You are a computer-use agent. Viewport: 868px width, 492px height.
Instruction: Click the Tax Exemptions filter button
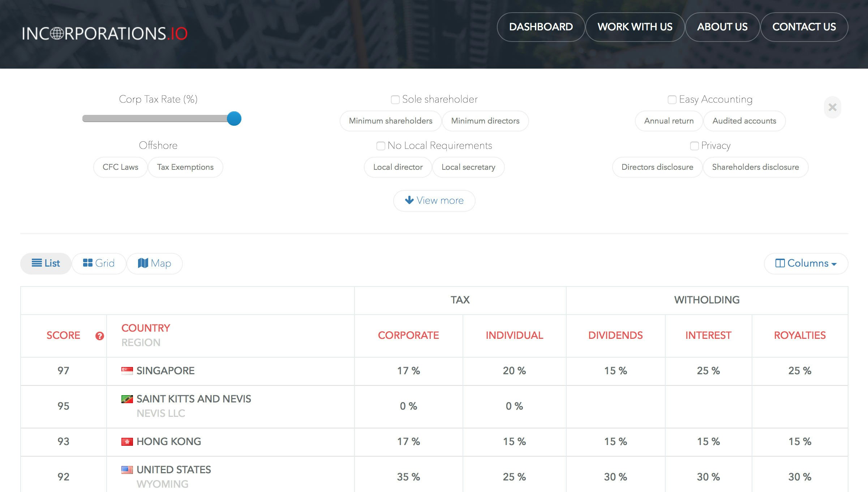(x=185, y=167)
